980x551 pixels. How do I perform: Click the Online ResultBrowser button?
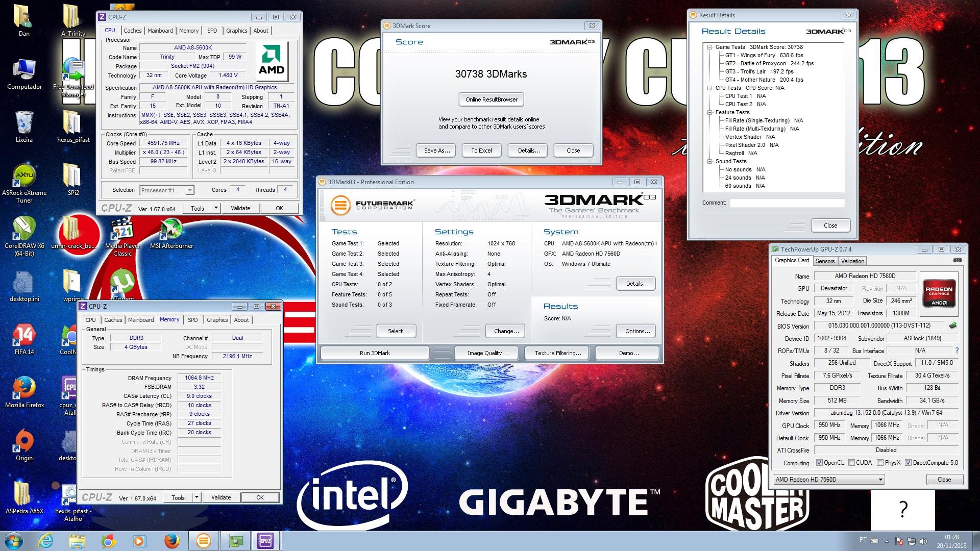click(x=492, y=99)
